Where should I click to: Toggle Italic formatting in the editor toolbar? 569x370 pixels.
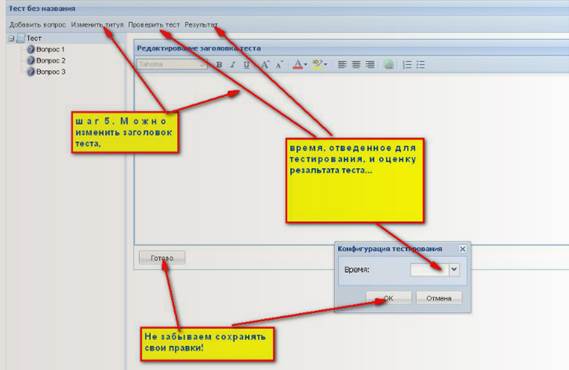tap(233, 65)
